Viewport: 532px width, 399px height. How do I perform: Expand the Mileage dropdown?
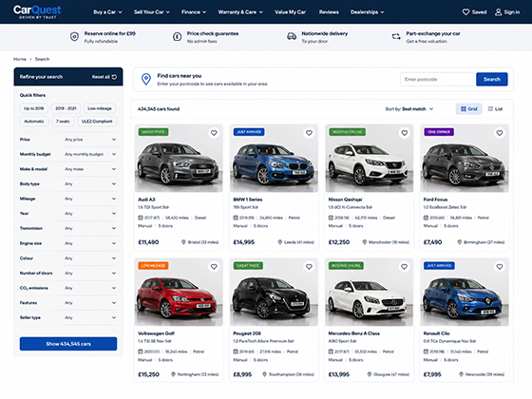tap(89, 199)
